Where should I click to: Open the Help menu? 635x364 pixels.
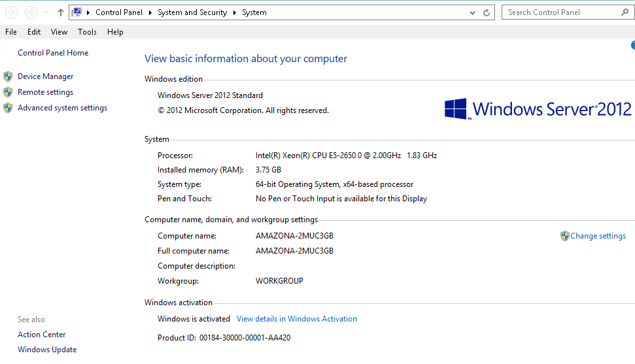tap(115, 32)
